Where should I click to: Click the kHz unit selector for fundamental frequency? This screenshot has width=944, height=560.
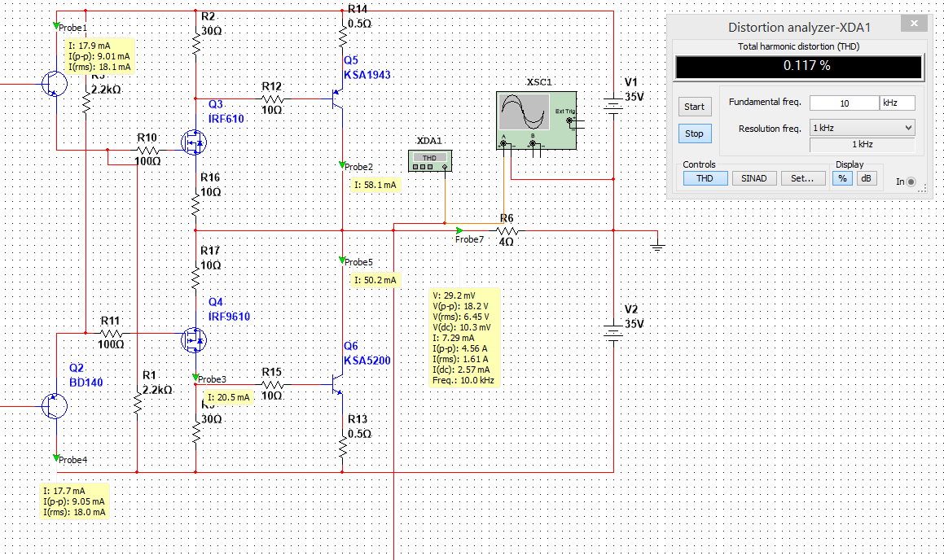pyautogui.click(x=897, y=103)
